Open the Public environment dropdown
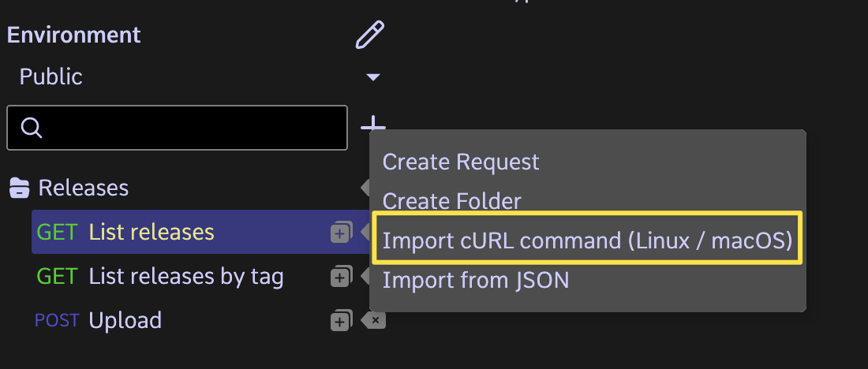The height and width of the screenshot is (369, 868). 197,77
